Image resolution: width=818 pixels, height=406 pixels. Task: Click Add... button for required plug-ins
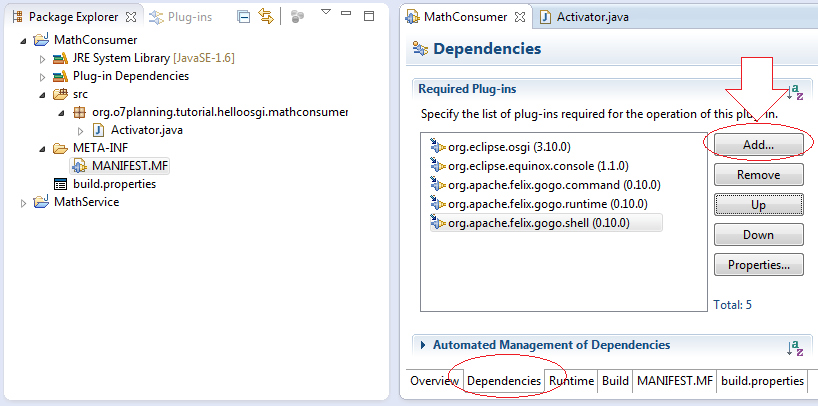759,145
